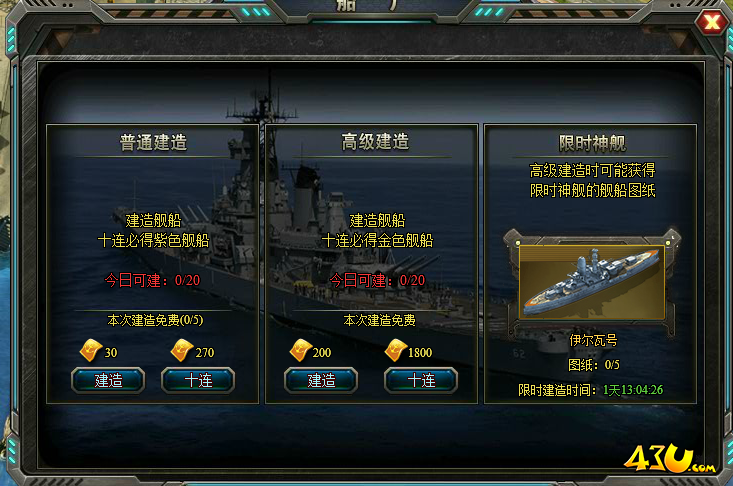The width and height of the screenshot is (733, 486).
Task: Click 十连 button under 高级建造
Action: click(x=421, y=380)
